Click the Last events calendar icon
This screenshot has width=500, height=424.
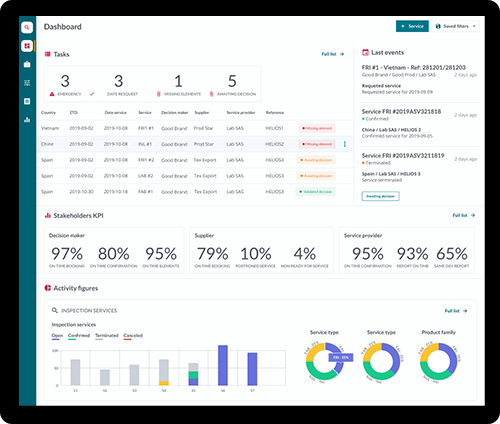365,52
